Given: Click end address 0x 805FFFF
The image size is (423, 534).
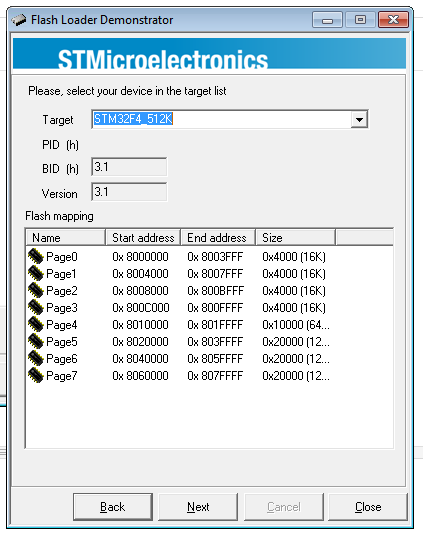Looking at the screenshot, I should click(215, 359).
